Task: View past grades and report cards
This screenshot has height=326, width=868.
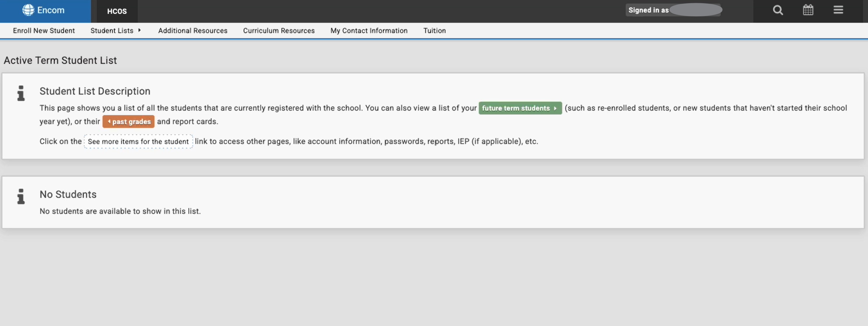Action: pos(128,122)
